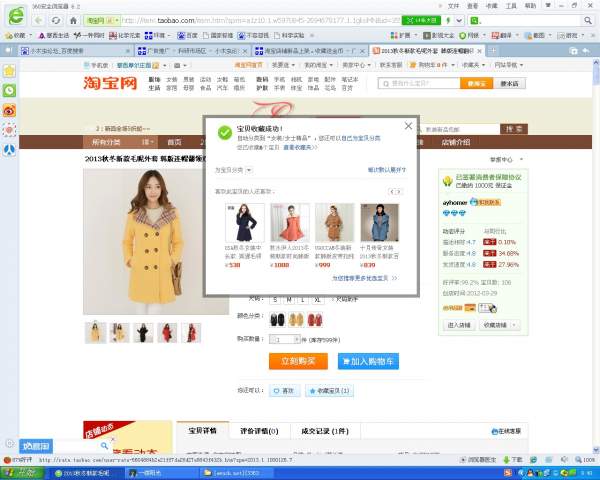Reload the page with the refresh icon

(56, 20)
